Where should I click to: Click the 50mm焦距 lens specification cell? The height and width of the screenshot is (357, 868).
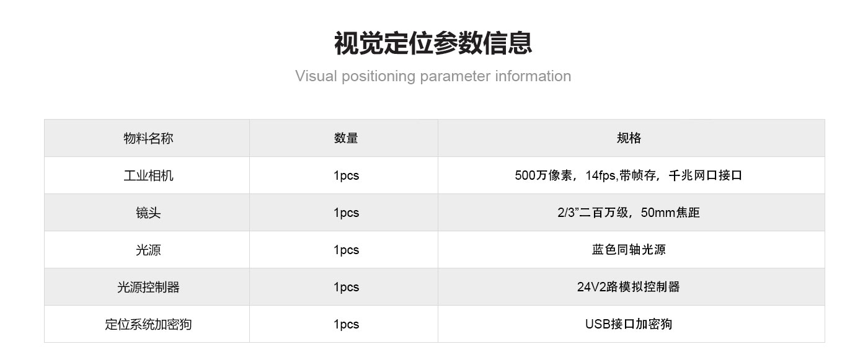629,213
